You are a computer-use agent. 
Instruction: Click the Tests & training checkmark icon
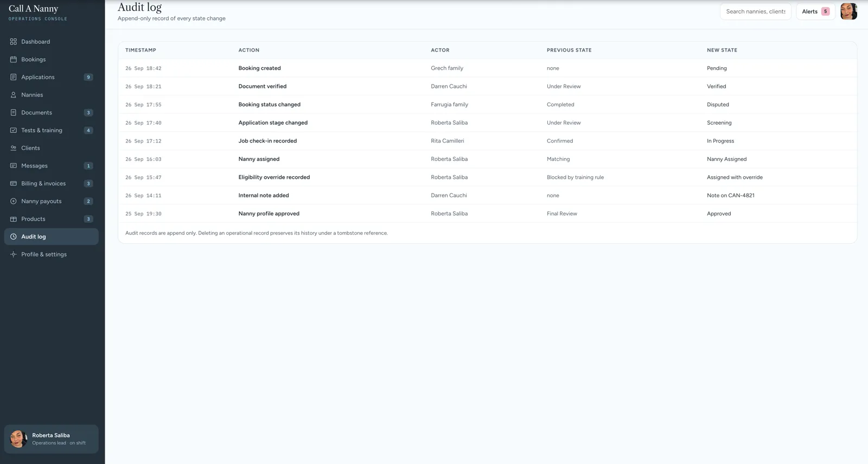click(14, 130)
